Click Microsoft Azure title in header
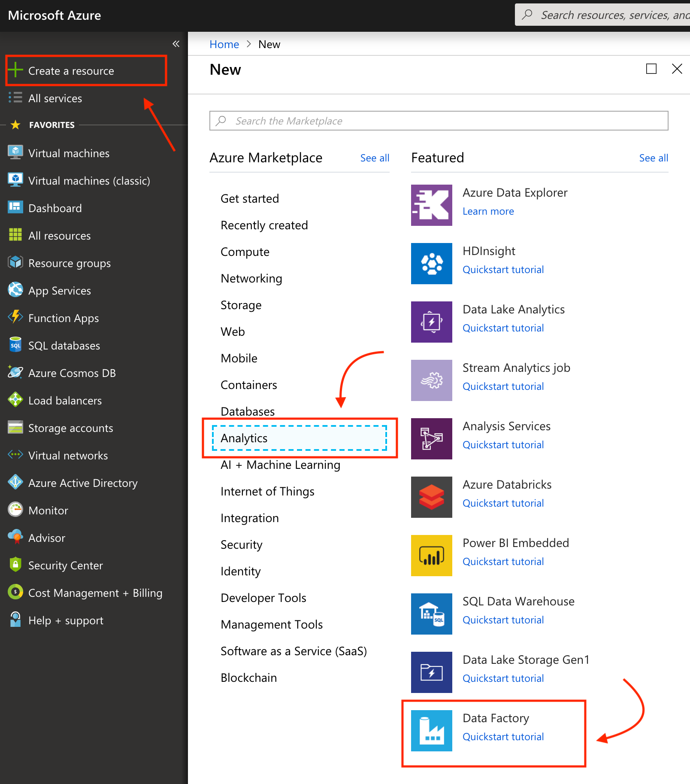 (x=54, y=15)
